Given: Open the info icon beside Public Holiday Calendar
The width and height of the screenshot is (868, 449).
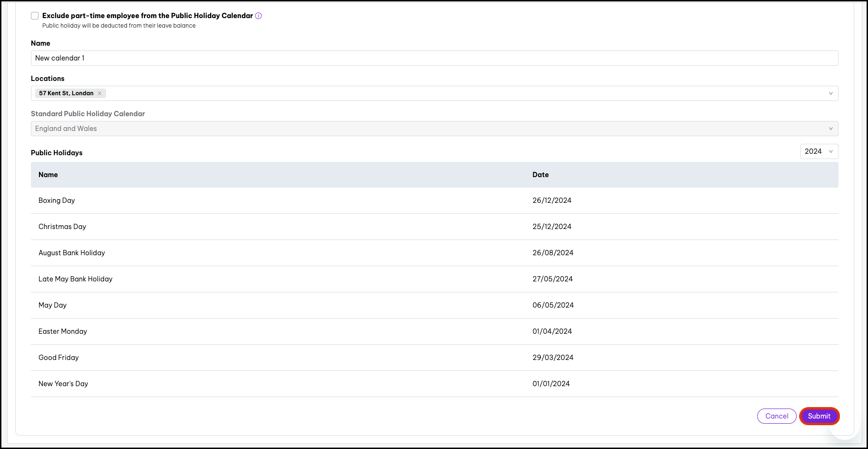Looking at the screenshot, I should pos(258,16).
